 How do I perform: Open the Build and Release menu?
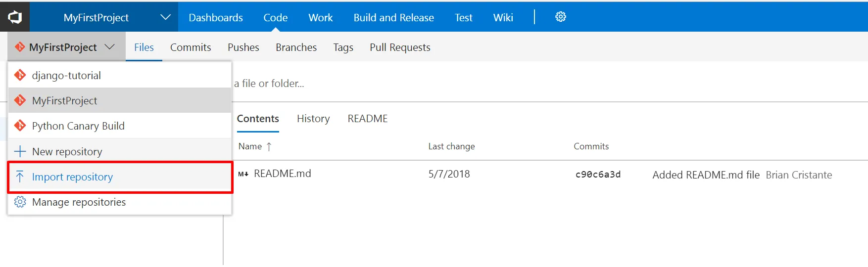tap(393, 18)
